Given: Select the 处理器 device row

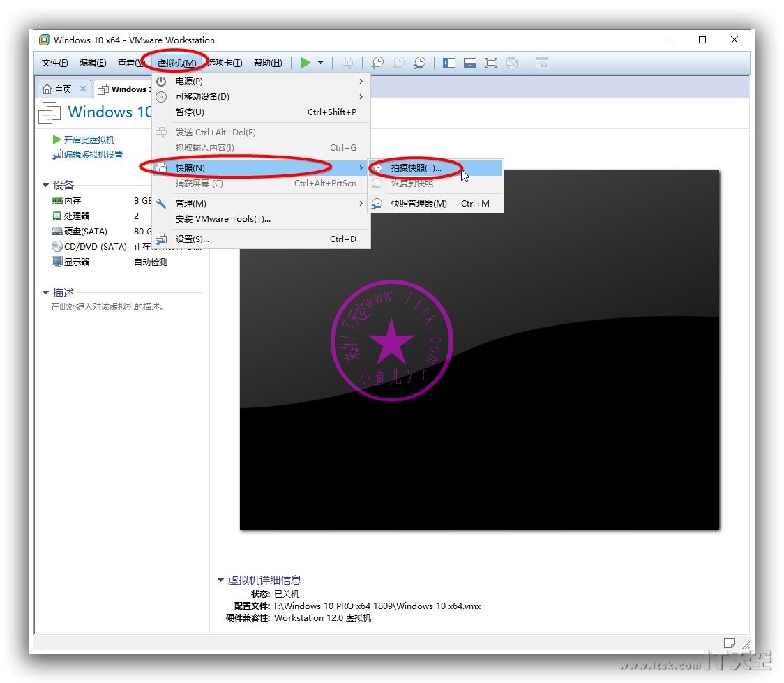Looking at the screenshot, I should (102, 216).
